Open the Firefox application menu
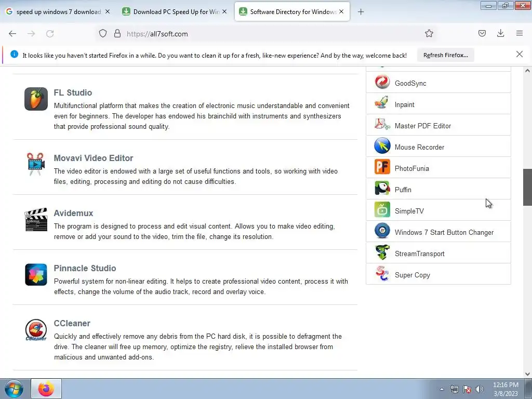The image size is (532, 399). 520,34
